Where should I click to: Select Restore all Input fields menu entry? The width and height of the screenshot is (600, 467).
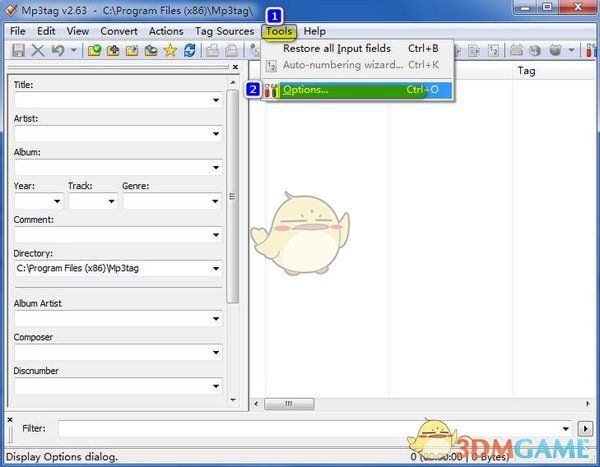click(x=358, y=49)
